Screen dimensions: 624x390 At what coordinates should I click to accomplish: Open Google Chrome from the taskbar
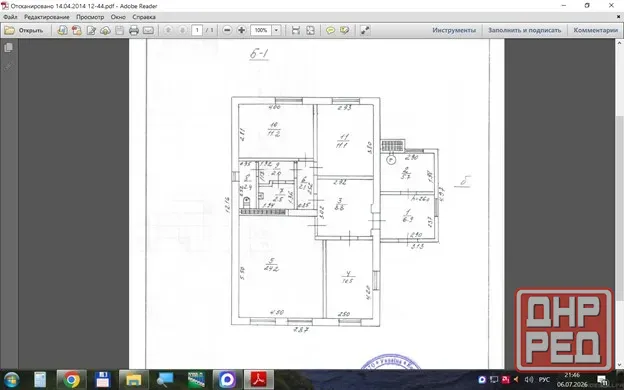71,380
